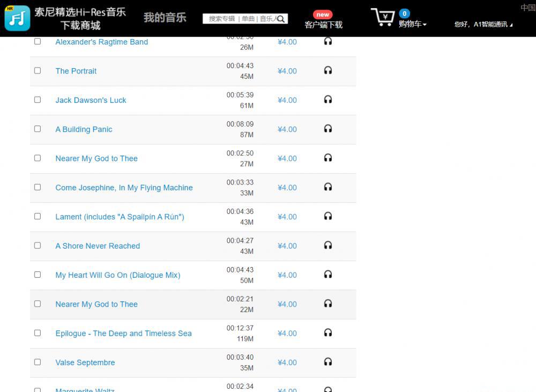The height and width of the screenshot is (392, 536).
Task: Click the ¥4.00 price of Valse Septembre
Action: [x=287, y=363]
